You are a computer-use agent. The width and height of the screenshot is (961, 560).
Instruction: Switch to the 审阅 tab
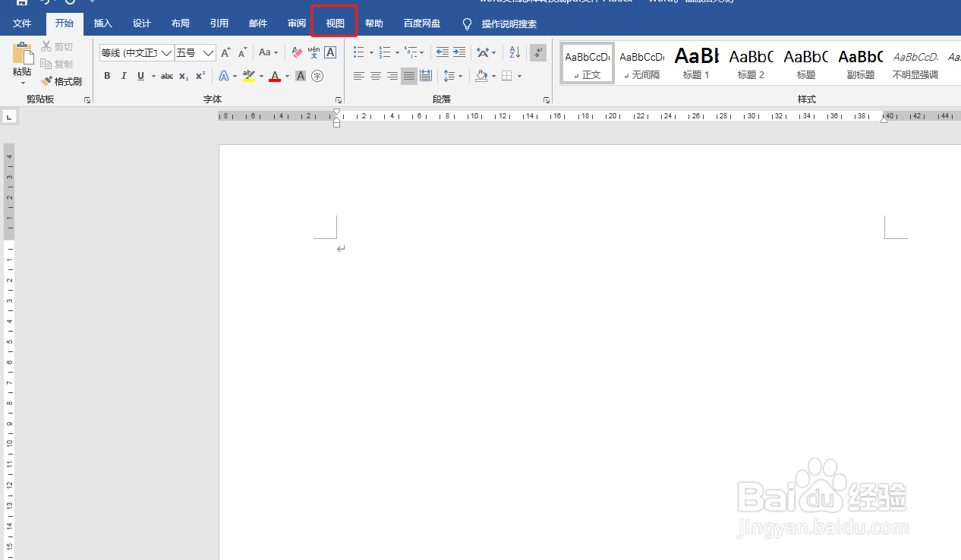click(x=297, y=24)
